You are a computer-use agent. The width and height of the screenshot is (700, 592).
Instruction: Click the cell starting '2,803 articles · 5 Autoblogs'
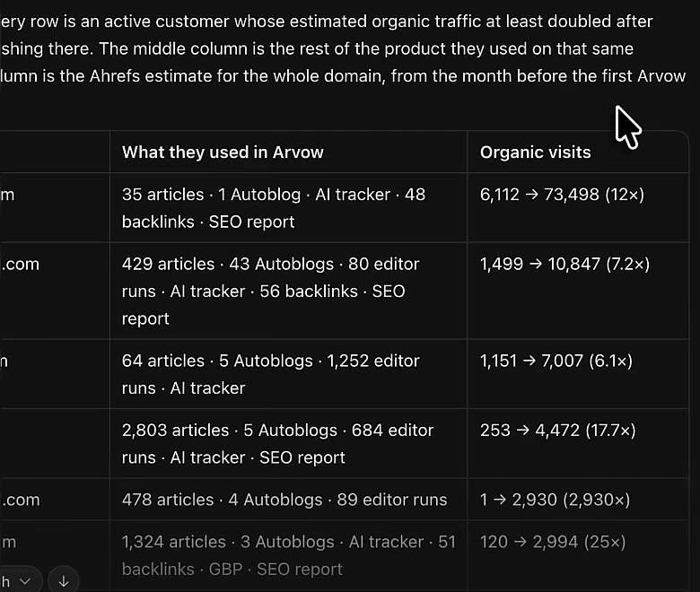(288, 443)
